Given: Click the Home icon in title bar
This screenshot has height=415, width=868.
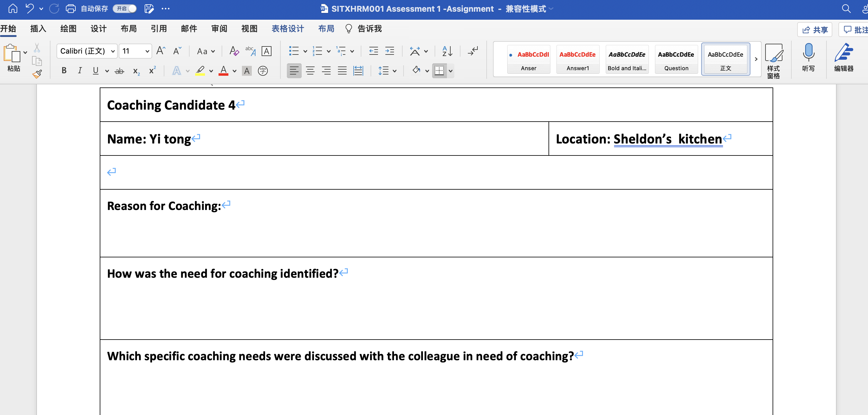Looking at the screenshot, I should pos(13,8).
